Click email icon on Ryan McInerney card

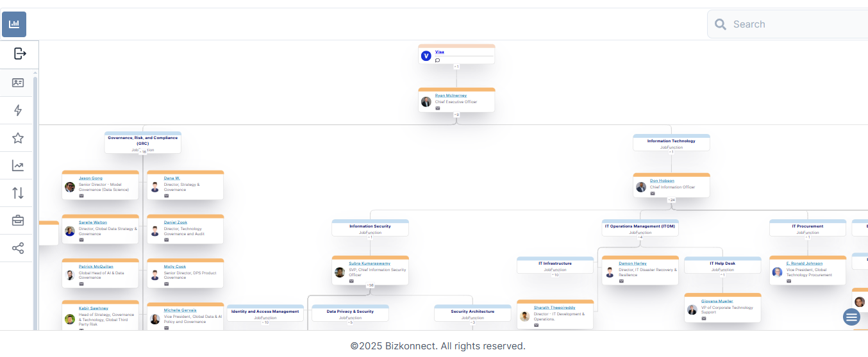tap(438, 108)
